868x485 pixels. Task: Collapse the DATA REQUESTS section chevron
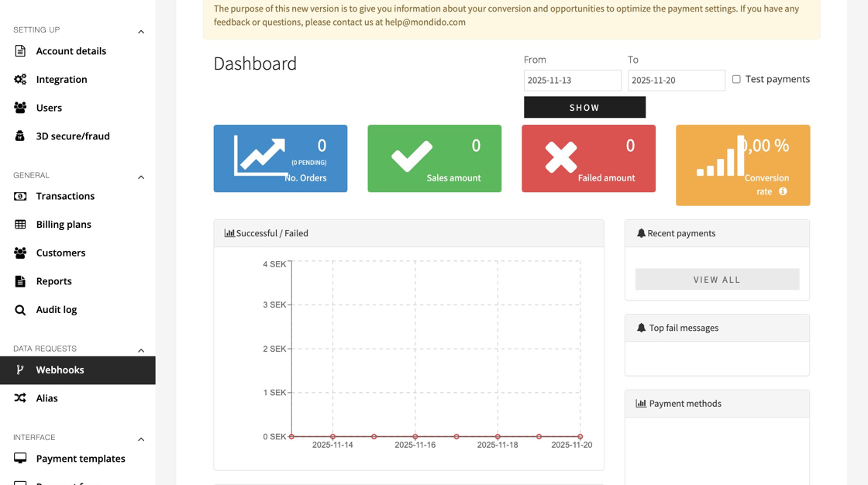(141, 350)
